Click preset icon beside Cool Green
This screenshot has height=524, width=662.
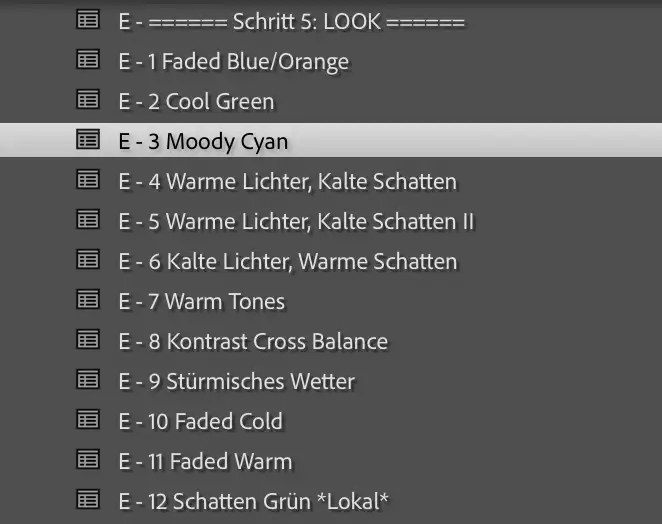(x=88, y=99)
